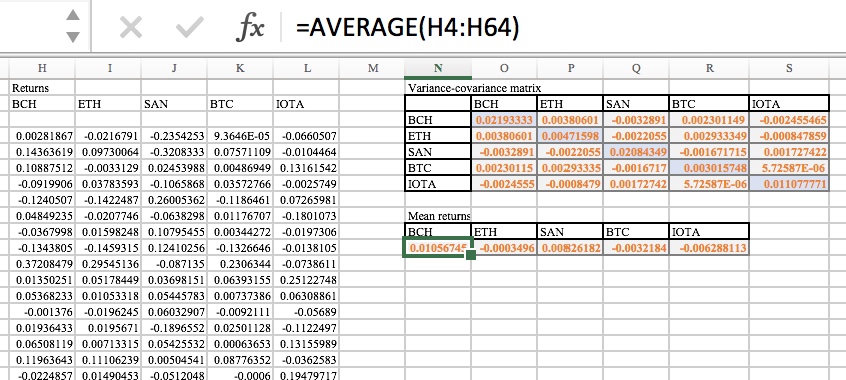Click SAN variance cell 0.02084349
846x380 pixels.
[636, 152]
